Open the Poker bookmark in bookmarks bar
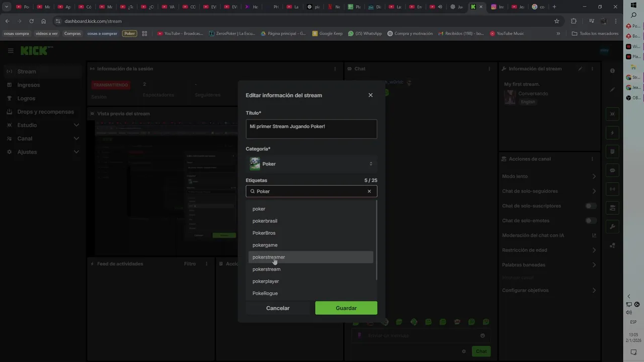 [130, 34]
